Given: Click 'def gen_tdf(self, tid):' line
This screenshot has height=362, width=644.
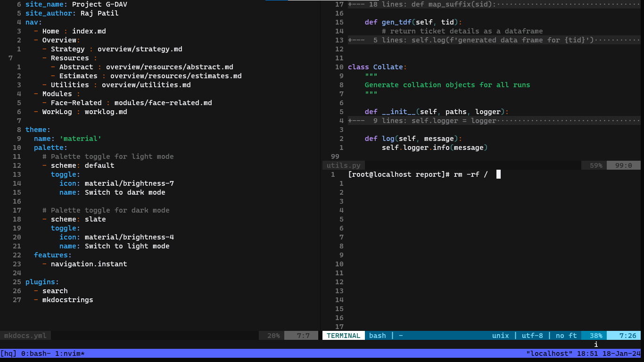Looking at the screenshot, I should pos(413,22).
